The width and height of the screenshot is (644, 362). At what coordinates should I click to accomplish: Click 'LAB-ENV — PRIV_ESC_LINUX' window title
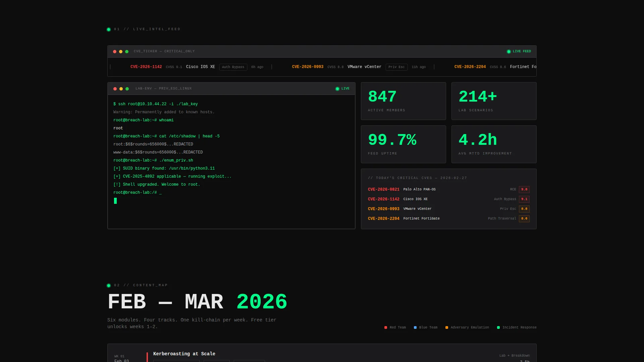pos(164,88)
